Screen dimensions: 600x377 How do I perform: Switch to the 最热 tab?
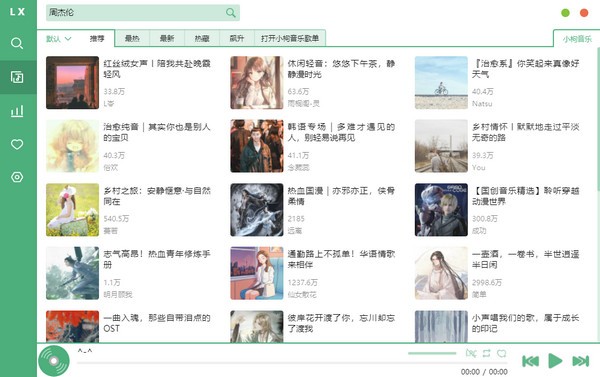[x=132, y=38]
